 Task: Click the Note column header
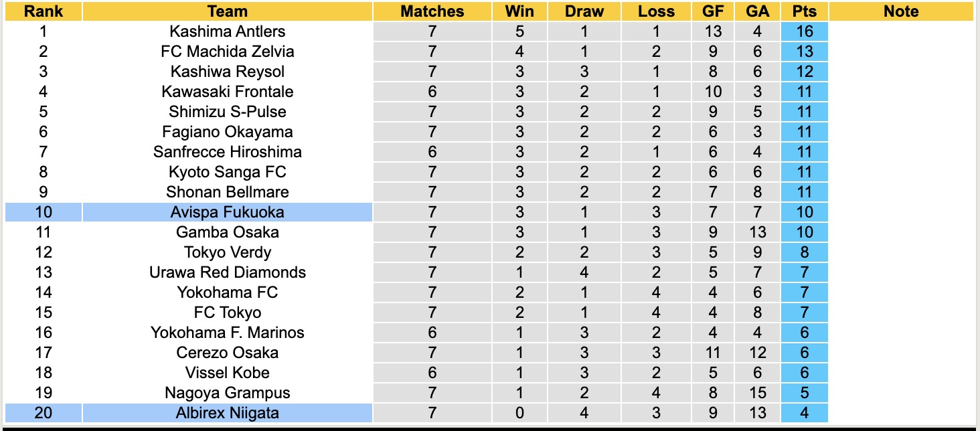click(901, 11)
